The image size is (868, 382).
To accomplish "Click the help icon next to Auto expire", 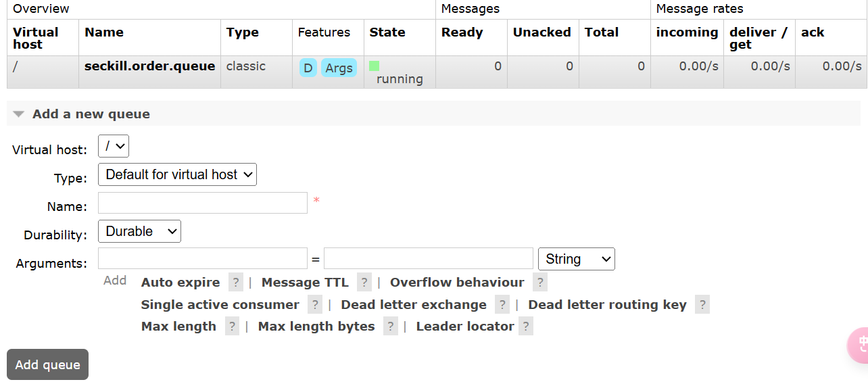I will pyautogui.click(x=235, y=283).
